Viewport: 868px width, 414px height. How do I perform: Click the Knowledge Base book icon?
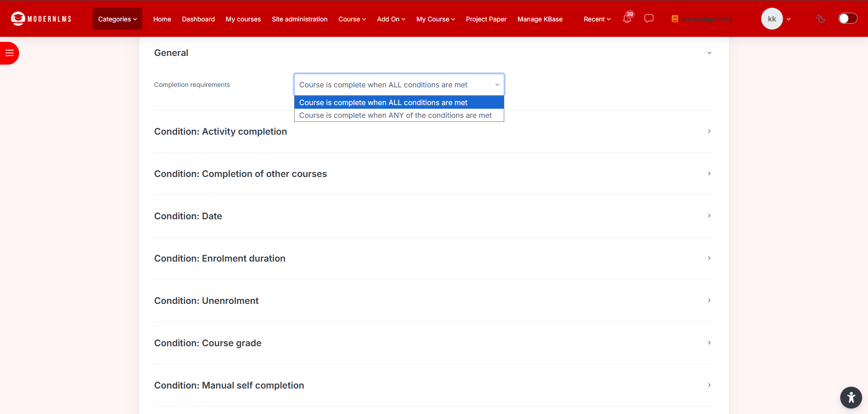click(675, 19)
